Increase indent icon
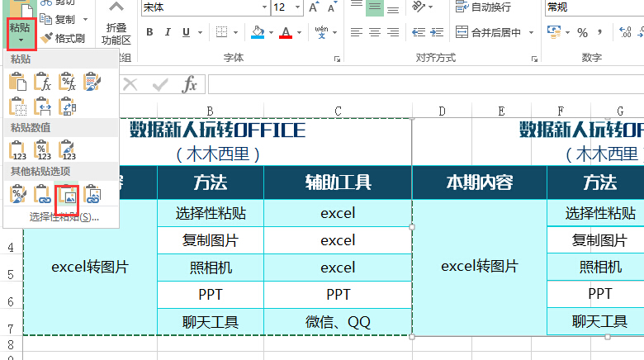 coord(437,32)
